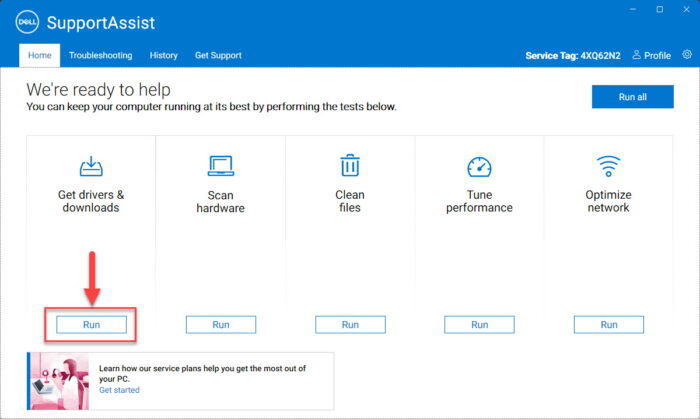Open the Profile link text
The width and height of the screenshot is (700, 419).
tap(657, 55)
